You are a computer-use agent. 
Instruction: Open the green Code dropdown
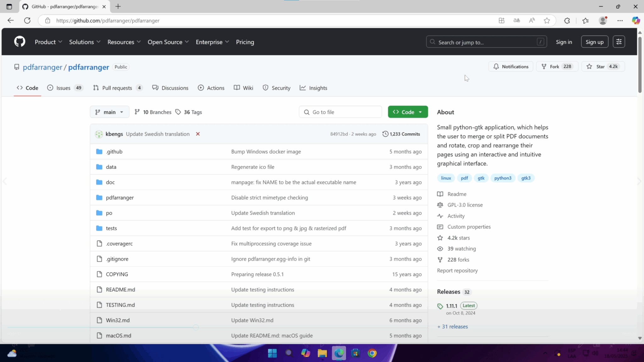408,112
